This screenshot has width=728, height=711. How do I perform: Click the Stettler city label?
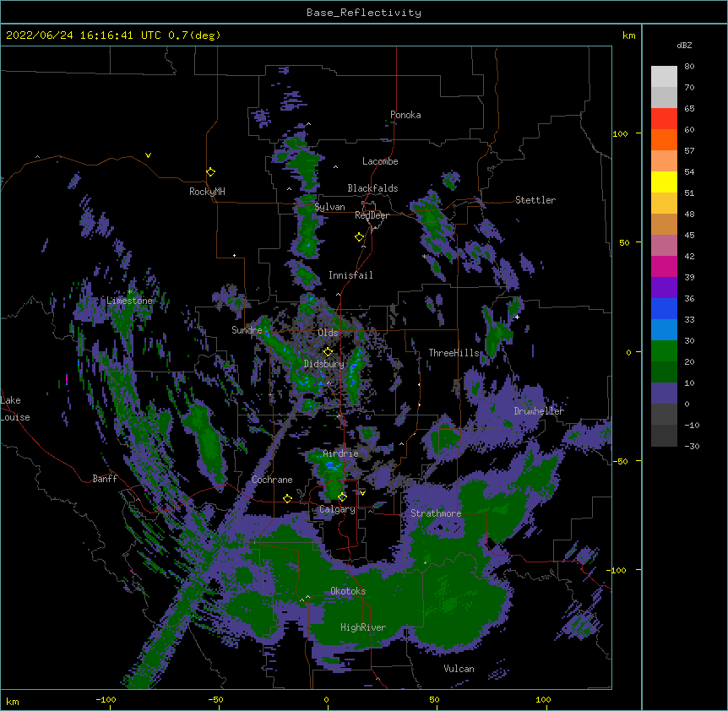pyautogui.click(x=535, y=200)
